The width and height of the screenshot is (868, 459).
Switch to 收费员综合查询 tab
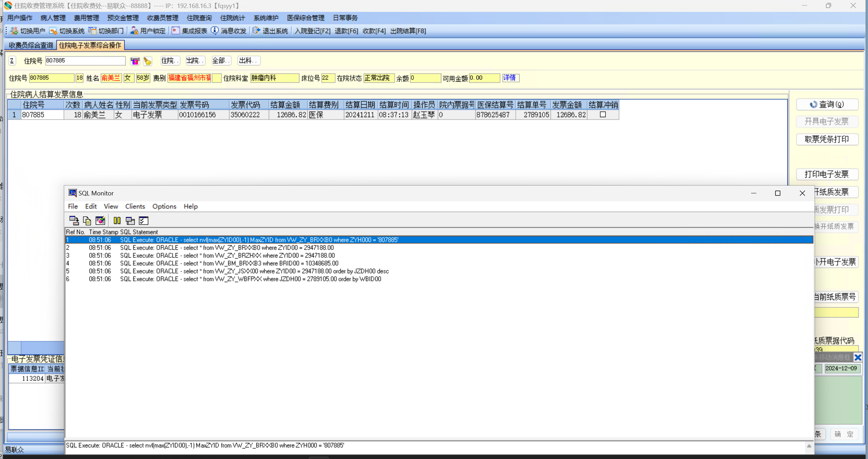(x=31, y=46)
